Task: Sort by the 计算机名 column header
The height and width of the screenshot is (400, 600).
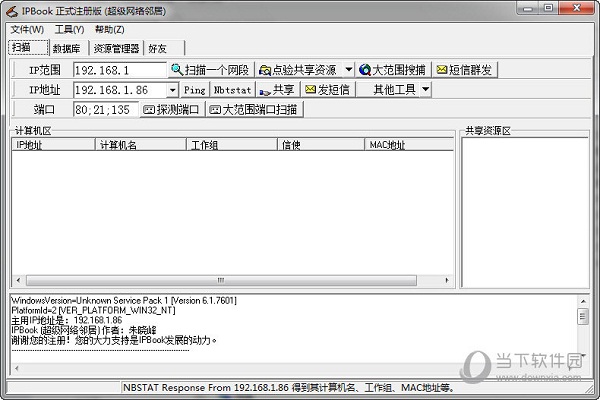Action: point(140,145)
